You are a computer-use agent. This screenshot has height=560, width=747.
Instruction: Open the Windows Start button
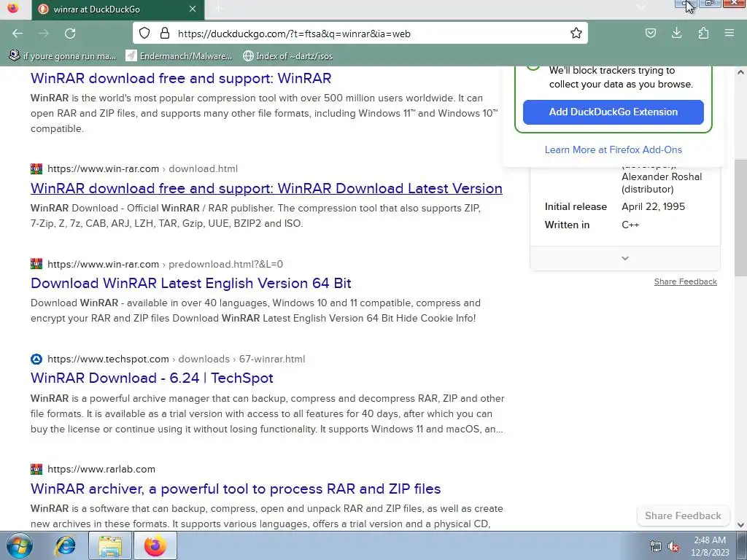(x=19, y=545)
